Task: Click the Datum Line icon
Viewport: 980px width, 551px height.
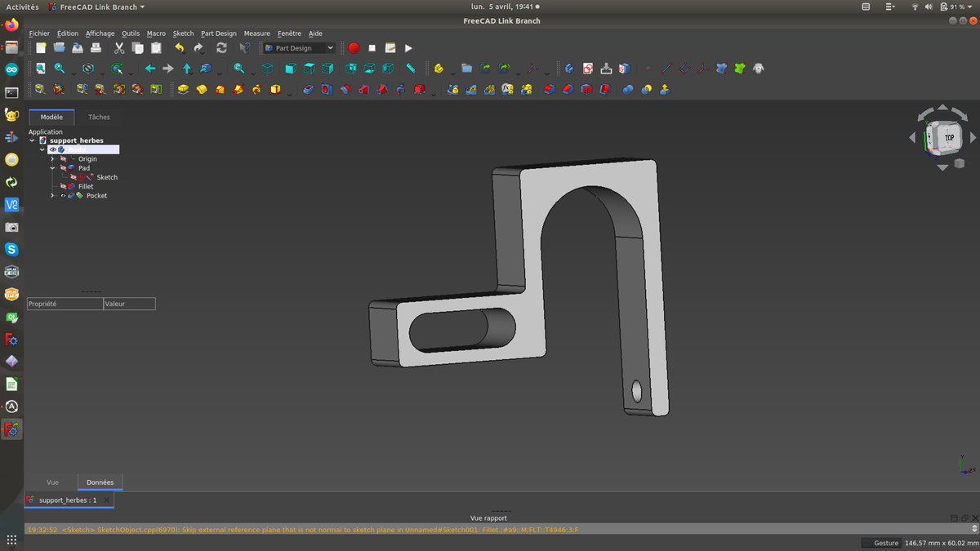Action: click(x=666, y=69)
